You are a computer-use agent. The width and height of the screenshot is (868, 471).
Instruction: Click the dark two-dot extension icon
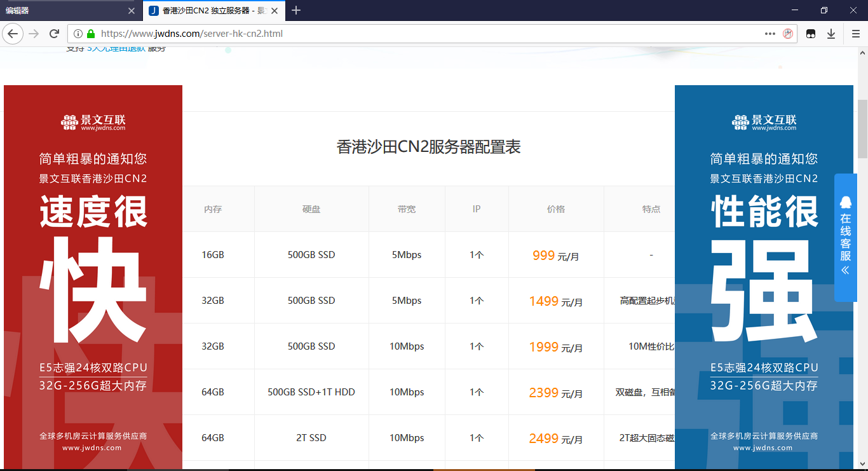(811, 34)
